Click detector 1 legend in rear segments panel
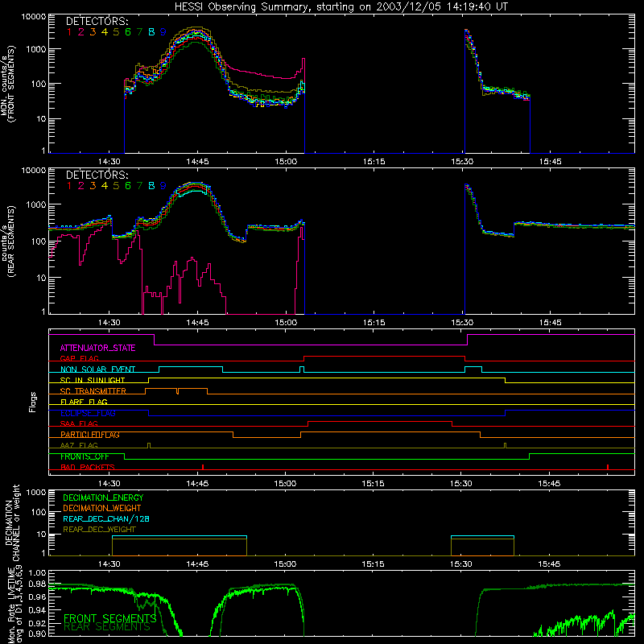The height and width of the screenshot is (644, 644). pyautogui.click(x=69, y=186)
